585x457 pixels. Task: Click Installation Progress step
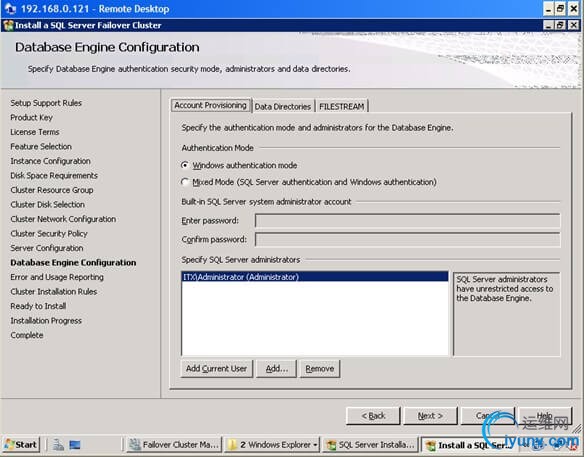coord(46,321)
